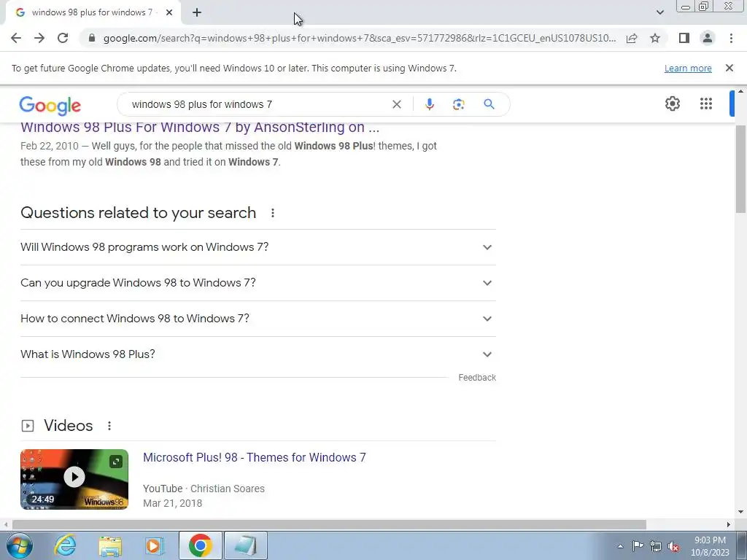
Task: Open options for 'Questions related to your search'
Action: tap(273, 213)
